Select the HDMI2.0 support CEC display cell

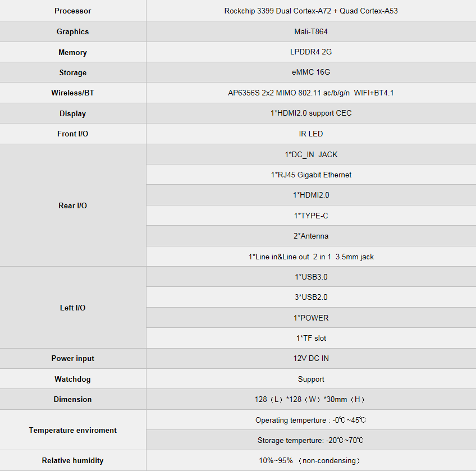coord(311,113)
